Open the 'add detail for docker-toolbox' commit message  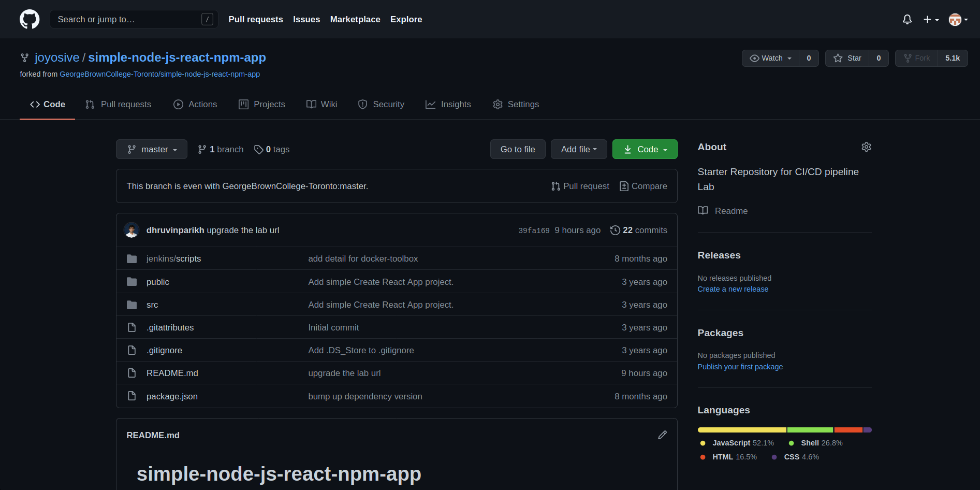point(363,258)
